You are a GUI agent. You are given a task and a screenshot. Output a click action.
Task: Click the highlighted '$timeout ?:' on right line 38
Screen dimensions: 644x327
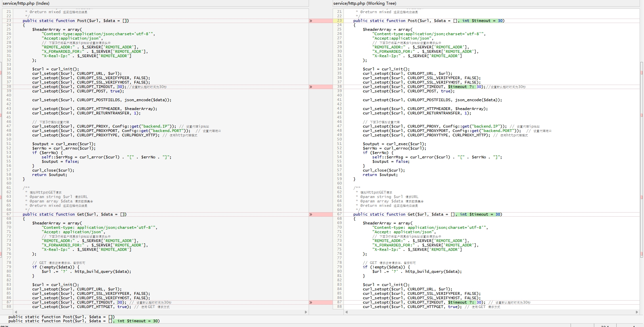461,87
